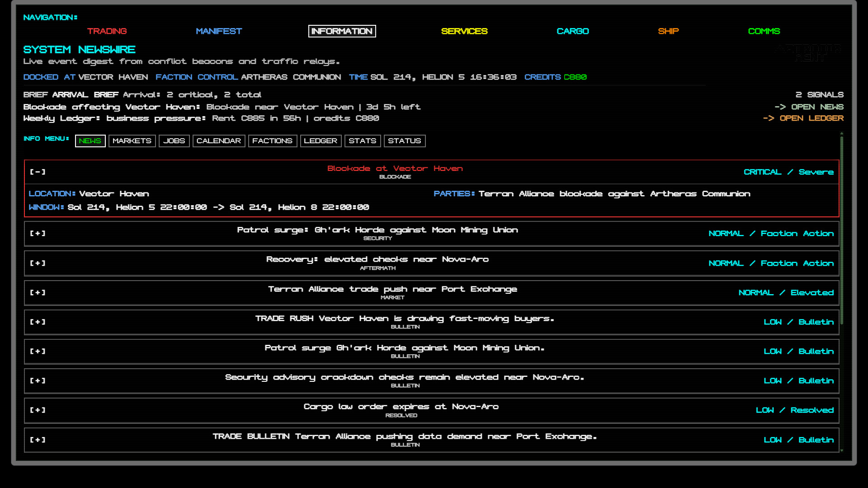Expand the Patrol surge bulletin entry
The image size is (868, 488).
tap(38, 352)
